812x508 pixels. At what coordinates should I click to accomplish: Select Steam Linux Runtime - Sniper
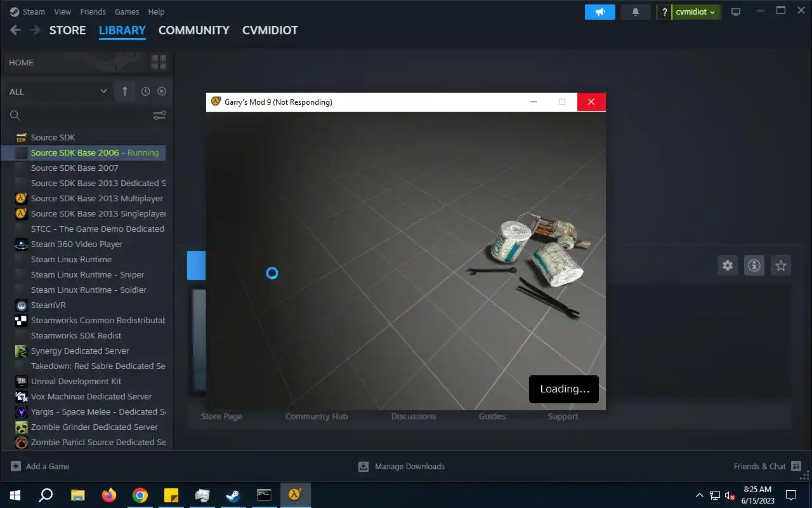pyautogui.click(x=83, y=274)
